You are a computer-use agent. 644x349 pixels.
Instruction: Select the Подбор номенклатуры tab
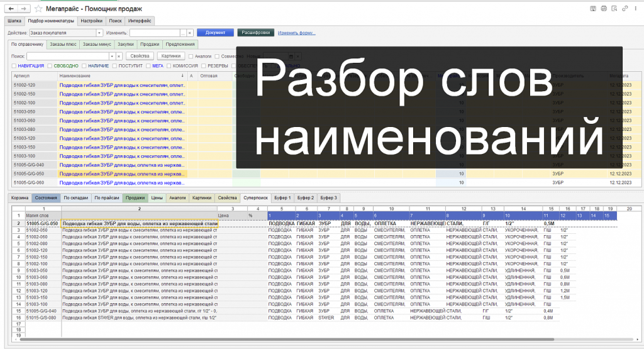click(51, 21)
